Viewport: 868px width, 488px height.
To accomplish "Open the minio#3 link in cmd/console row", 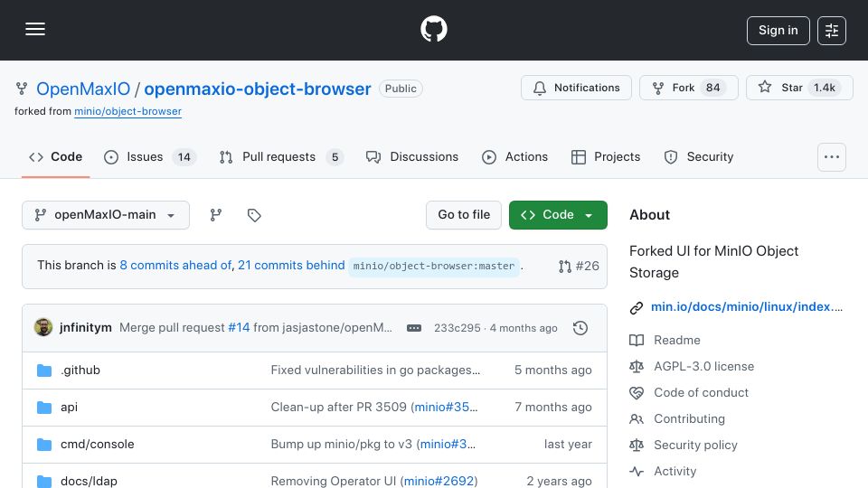I will [x=448, y=445].
